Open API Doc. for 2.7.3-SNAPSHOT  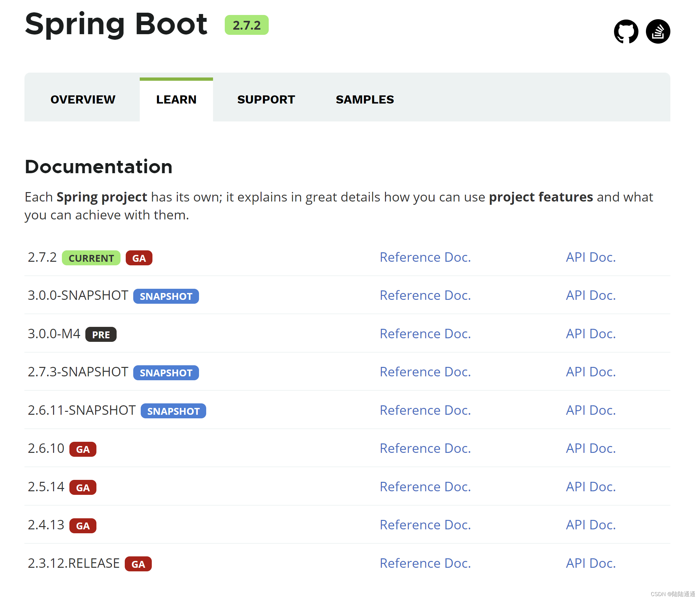point(591,372)
